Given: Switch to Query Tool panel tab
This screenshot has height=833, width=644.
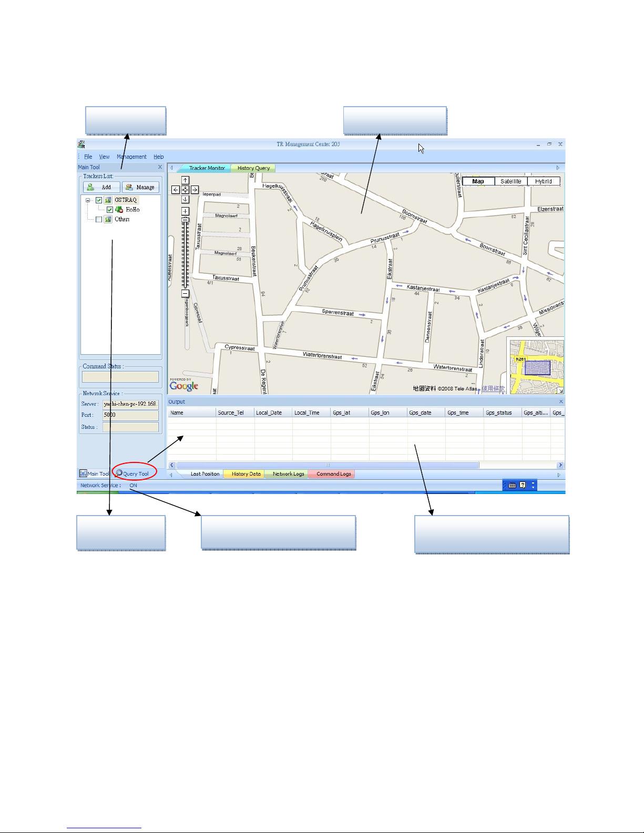Looking at the screenshot, I should pyautogui.click(x=132, y=474).
